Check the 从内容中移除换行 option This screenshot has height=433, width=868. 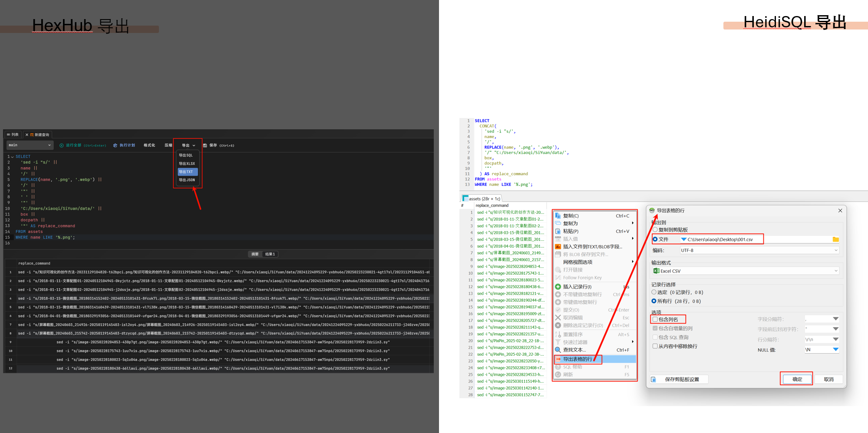click(x=655, y=346)
